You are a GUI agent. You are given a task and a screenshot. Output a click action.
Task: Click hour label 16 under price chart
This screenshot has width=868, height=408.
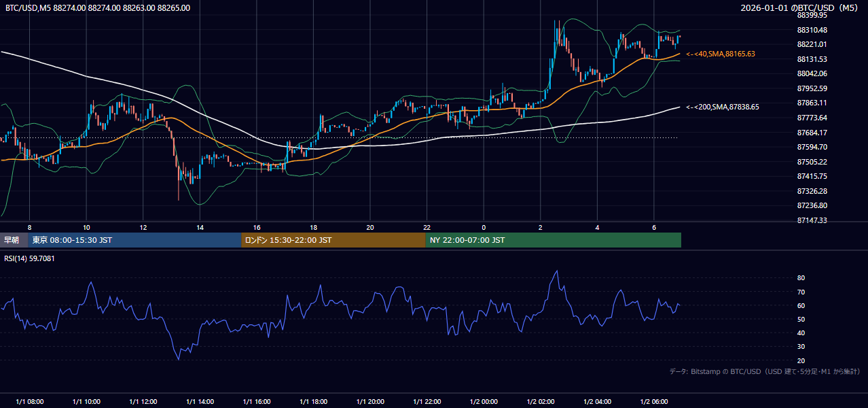[x=256, y=227]
